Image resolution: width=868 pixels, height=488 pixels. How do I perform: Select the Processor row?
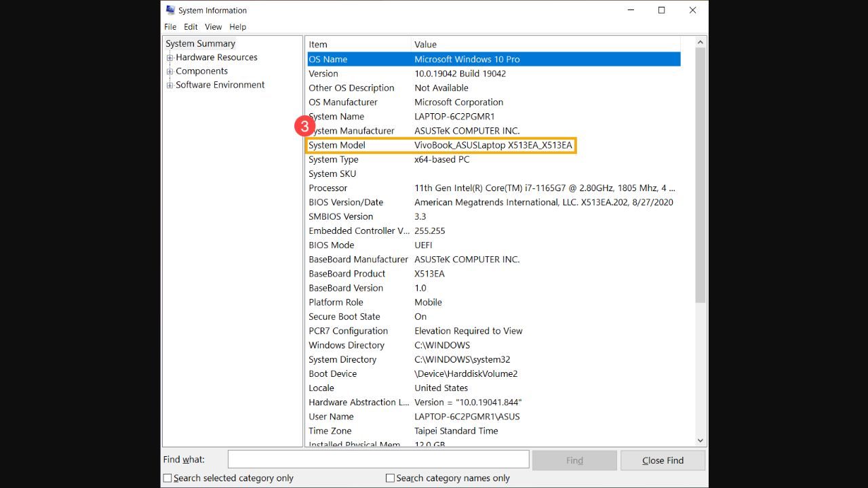(x=494, y=188)
